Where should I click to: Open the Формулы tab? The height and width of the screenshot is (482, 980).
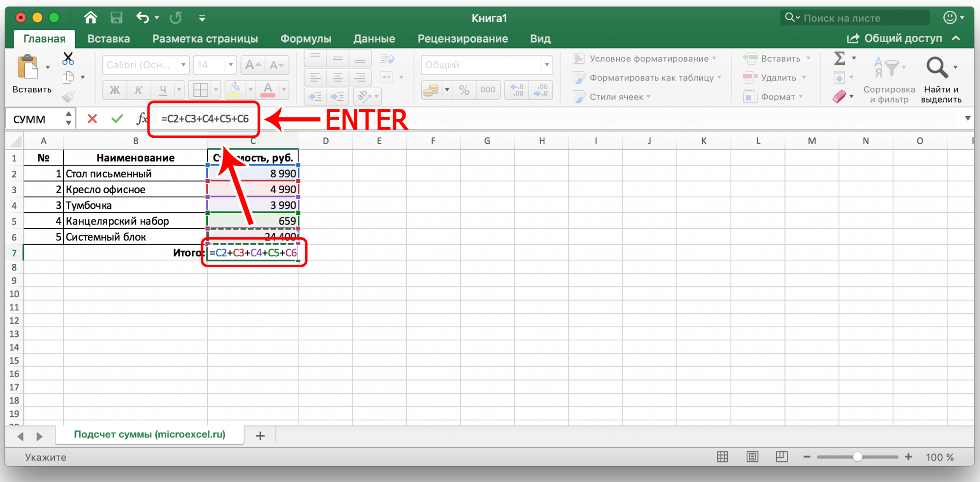(306, 39)
